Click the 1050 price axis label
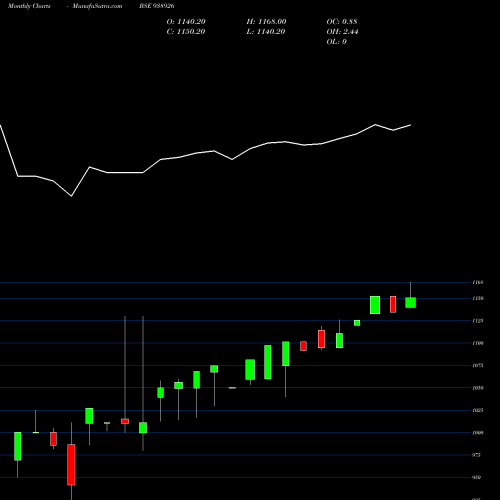Viewport: 500px width, 500px height. click(478, 388)
